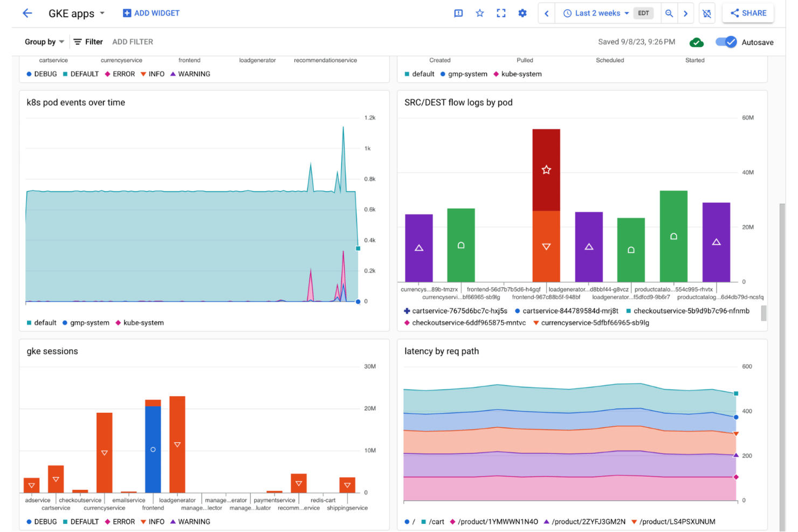Screen dimensions: 798x532
Task: Toggle gmp-system series in k8s pod events legend
Action: [86, 323]
